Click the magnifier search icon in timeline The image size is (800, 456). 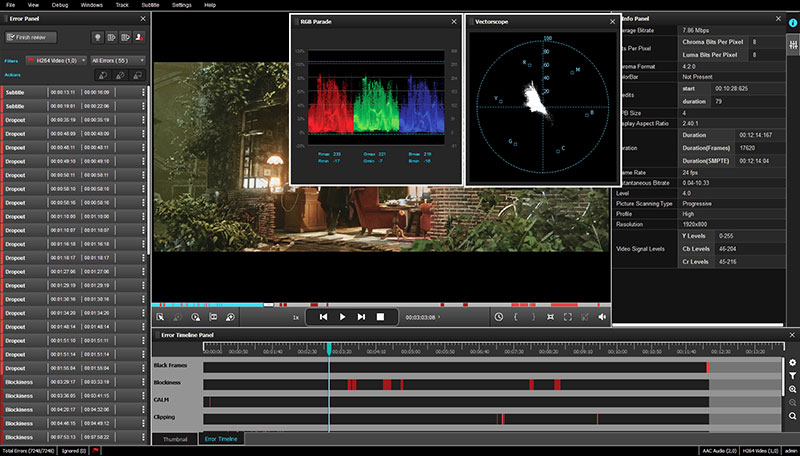tap(792, 416)
